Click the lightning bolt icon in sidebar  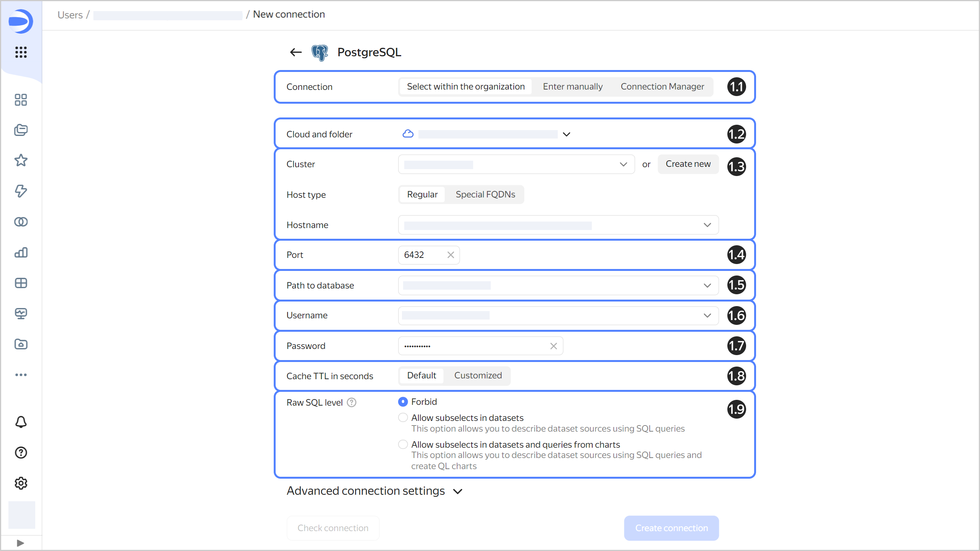point(21,191)
